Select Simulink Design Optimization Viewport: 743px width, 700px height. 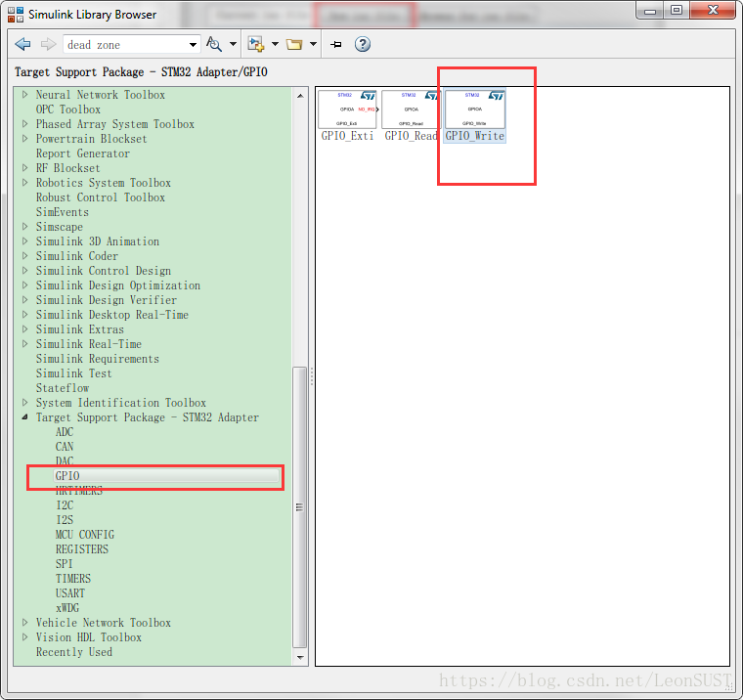coord(118,285)
